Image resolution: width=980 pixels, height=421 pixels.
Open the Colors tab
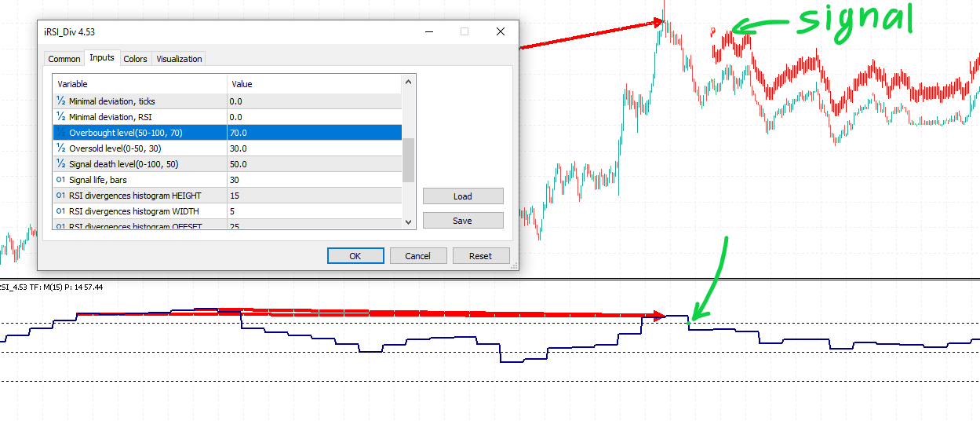[135, 59]
